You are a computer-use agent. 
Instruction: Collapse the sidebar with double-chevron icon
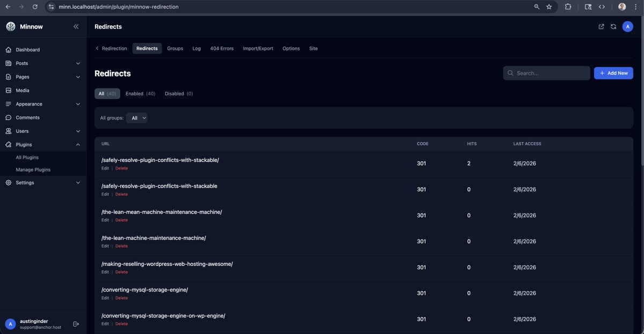pyautogui.click(x=76, y=27)
